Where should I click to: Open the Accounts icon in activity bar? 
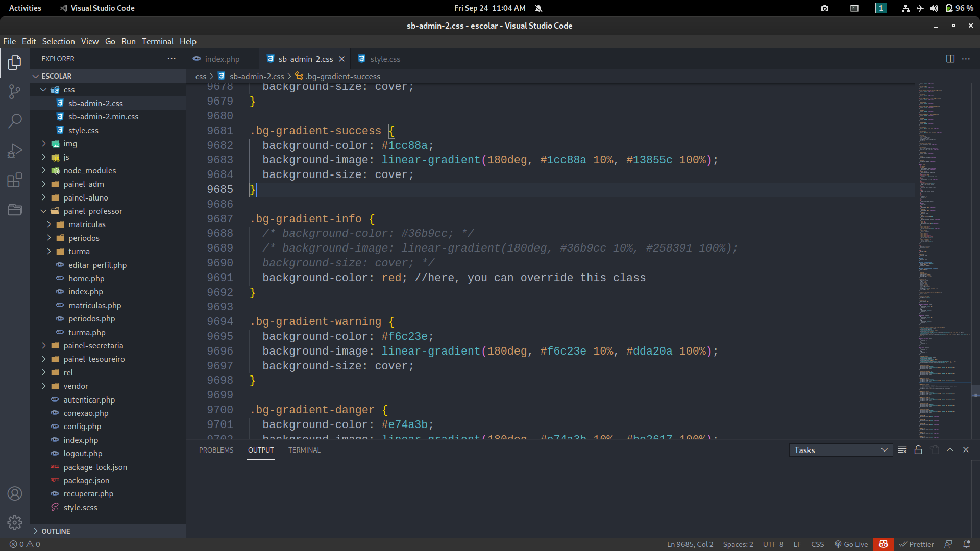click(15, 493)
